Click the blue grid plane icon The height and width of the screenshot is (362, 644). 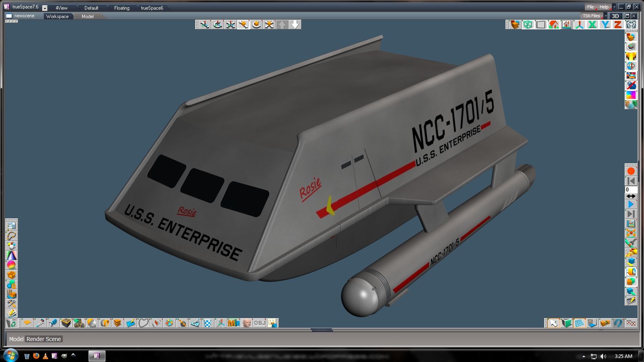click(x=580, y=323)
